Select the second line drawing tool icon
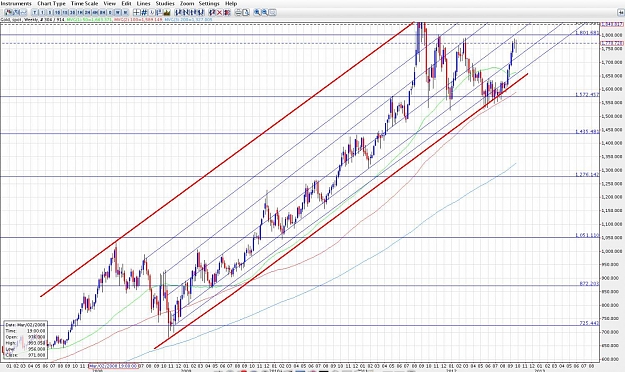The height and width of the screenshot is (372, 625). (x=185, y=13)
